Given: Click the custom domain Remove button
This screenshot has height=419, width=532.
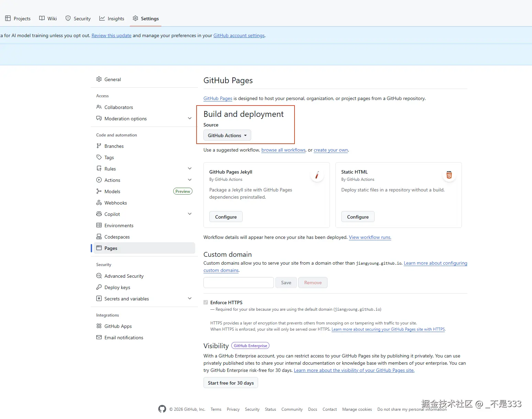Looking at the screenshot, I should [x=313, y=283].
